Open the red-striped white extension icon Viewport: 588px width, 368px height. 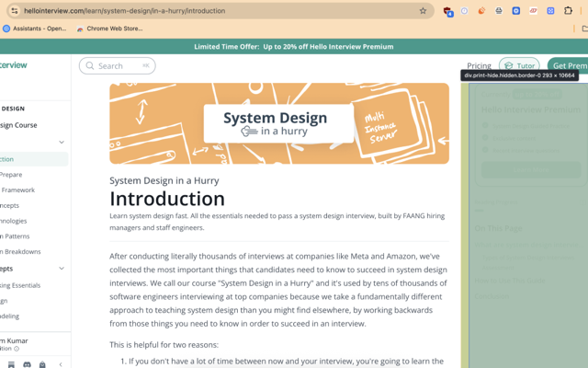coord(533,11)
